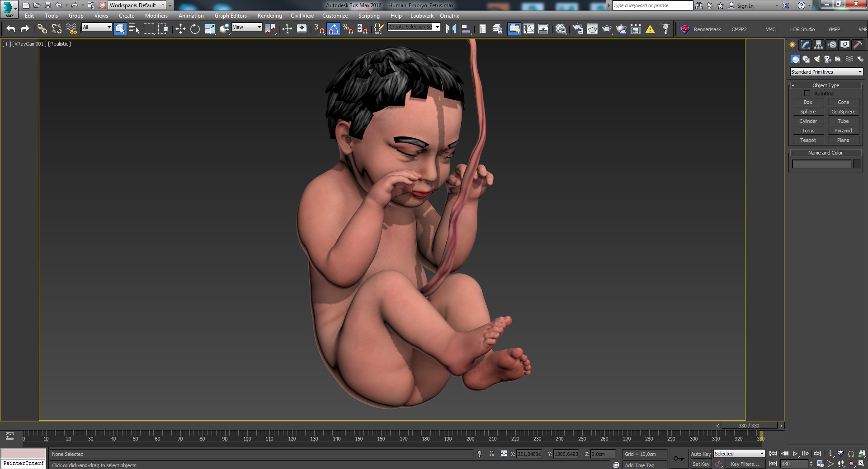This screenshot has height=469, width=868.
Task: Open the Laubwerk menu
Action: click(x=422, y=16)
